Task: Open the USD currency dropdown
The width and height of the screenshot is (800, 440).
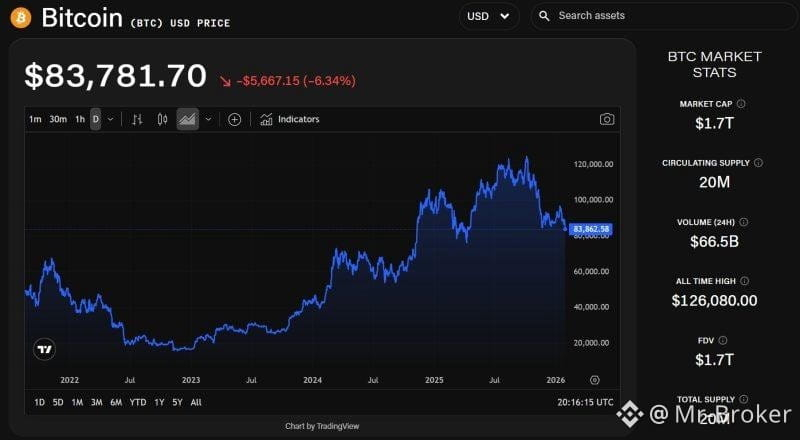Action: [489, 16]
